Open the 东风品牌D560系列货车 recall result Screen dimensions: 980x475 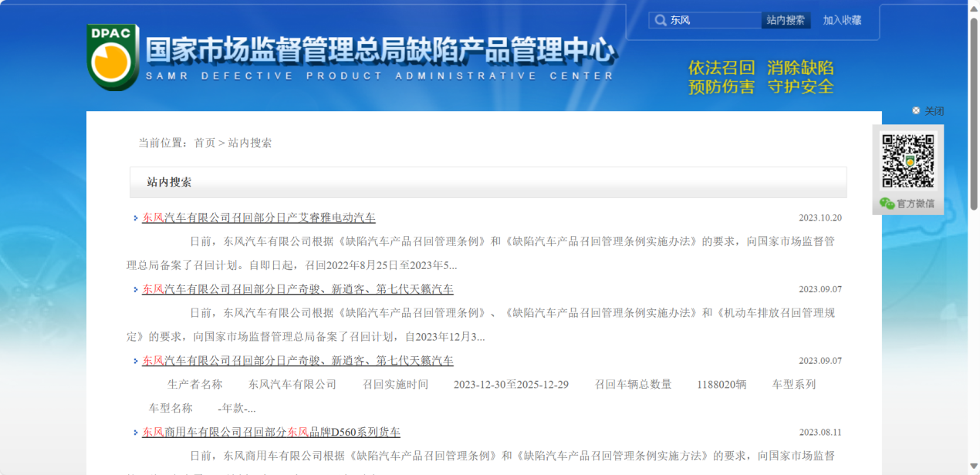(x=271, y=432)
